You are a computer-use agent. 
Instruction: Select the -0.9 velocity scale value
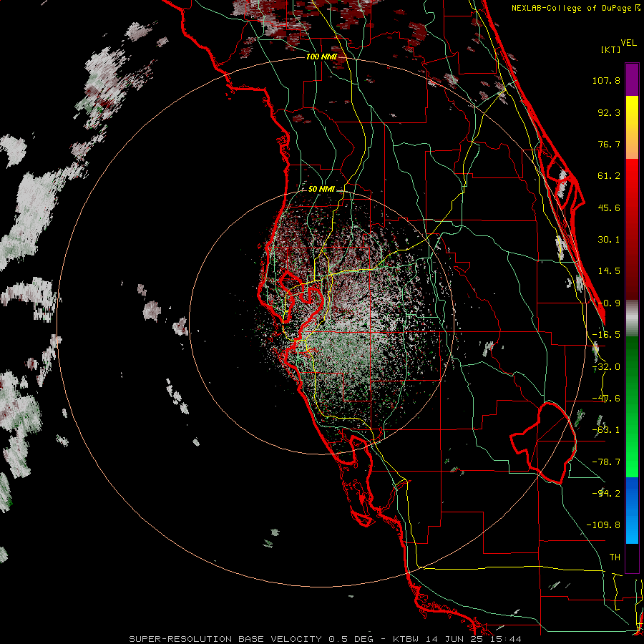[x=609, y=303]
